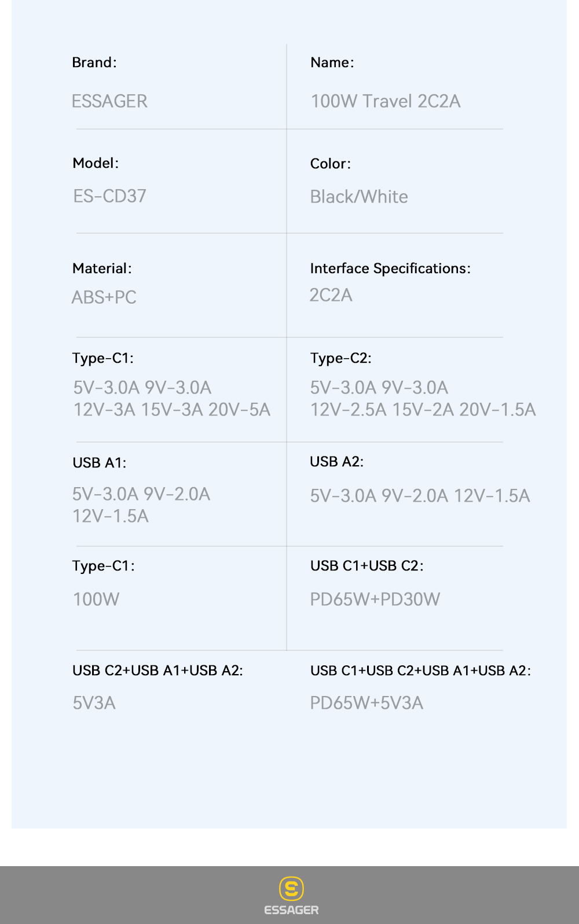The width and height of the screenshot is (579, 924).
Task: Click the ABS+PC material value
Action: coord(104,297)
